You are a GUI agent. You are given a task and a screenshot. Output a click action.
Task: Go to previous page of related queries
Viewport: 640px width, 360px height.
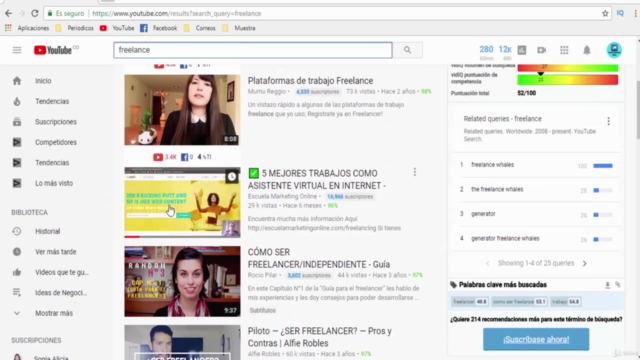point(487,264)
